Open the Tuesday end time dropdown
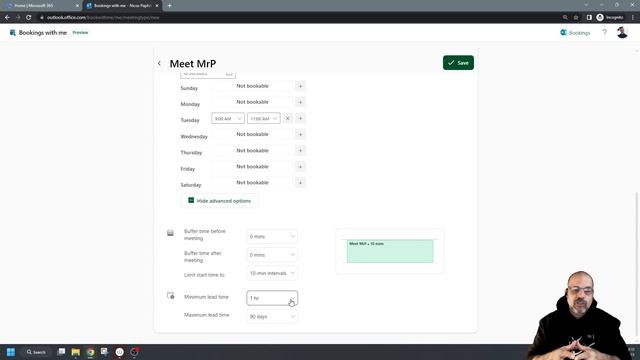Viewport: 640px width, 360px height. coord(264,118)
